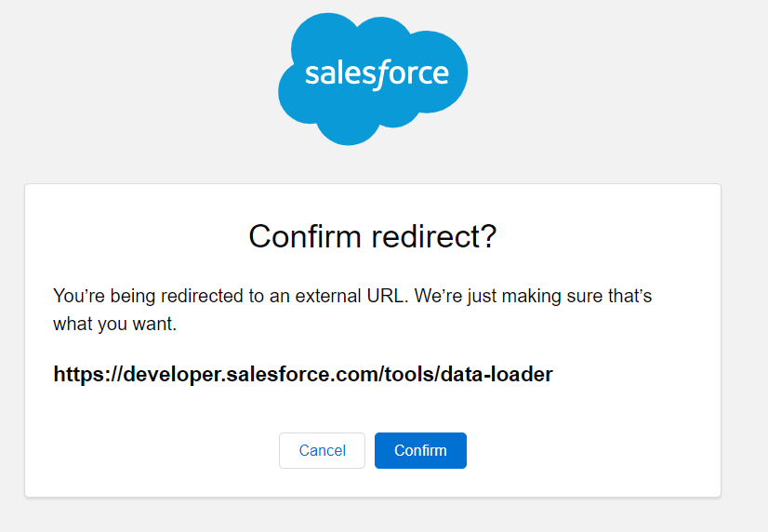Click the gray background left of the logo

(x=139, y=84)
